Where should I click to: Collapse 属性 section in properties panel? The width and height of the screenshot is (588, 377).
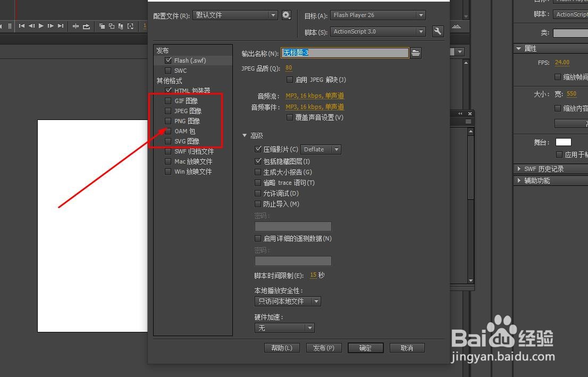tap(519, 48)
